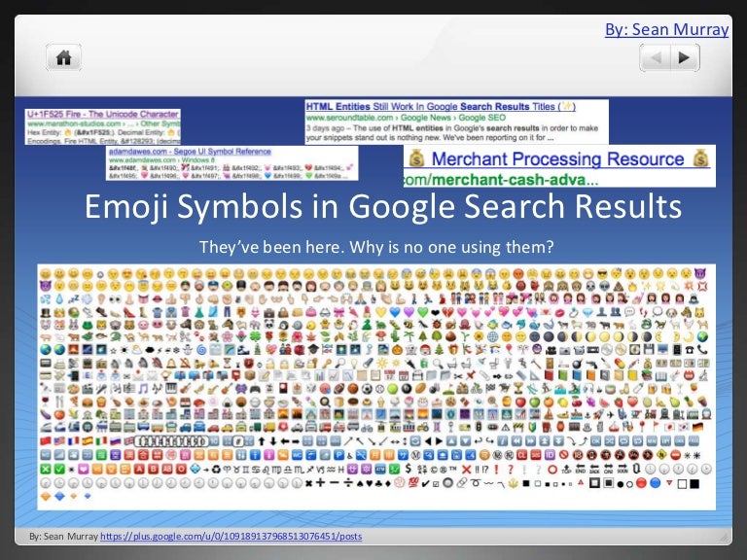The width and height of the screenshot is (747, 560).
Task: Select the red cross mark X emoji
Action: tap(466, 468)
